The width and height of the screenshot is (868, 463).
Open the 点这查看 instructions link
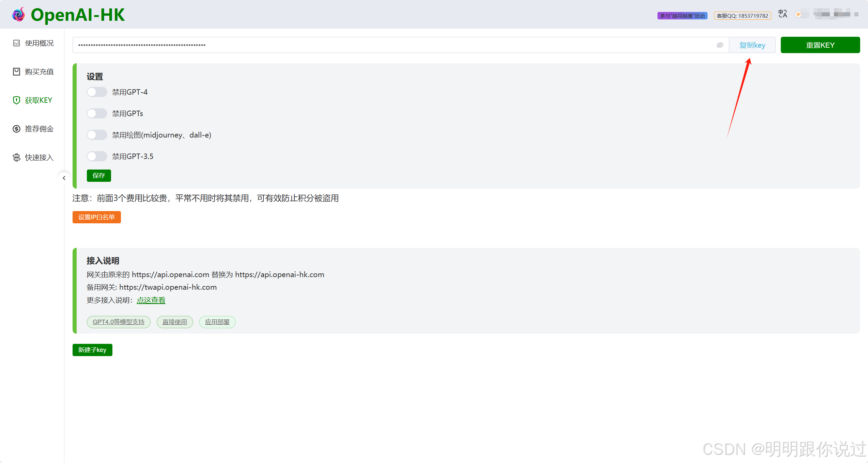tap(151, 300)
